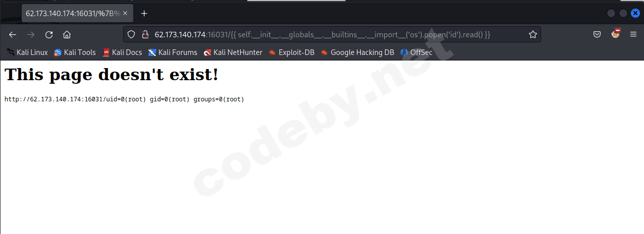Open a new tab with plus button

pyautogui.click(x=144, y=14)
